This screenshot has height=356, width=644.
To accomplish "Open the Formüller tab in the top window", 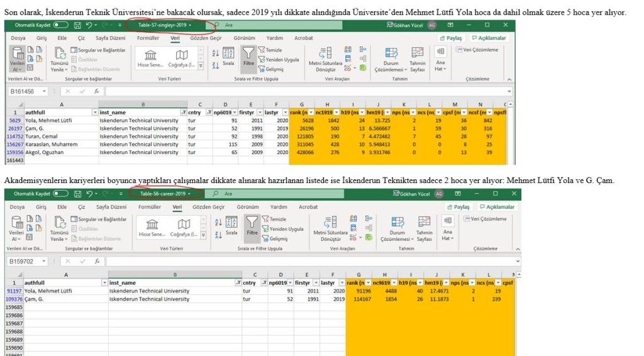I will point(148,38).
